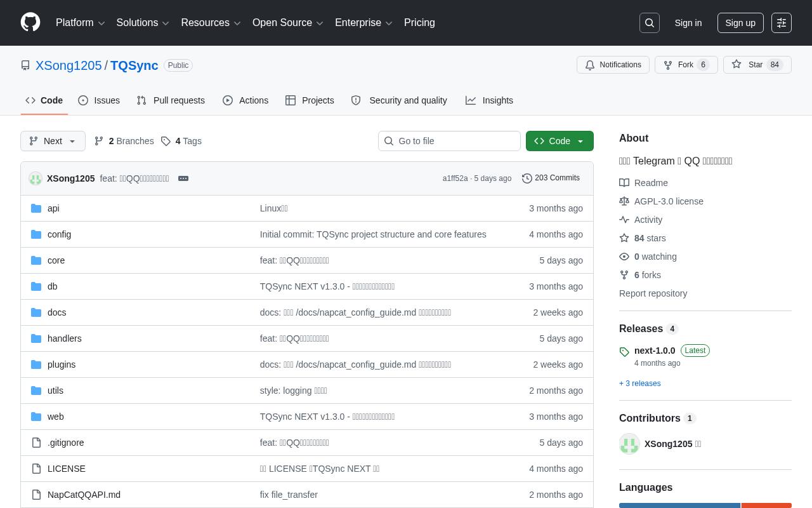Open the plugins folder icon
812x508 pixels.
coord(36,364)
